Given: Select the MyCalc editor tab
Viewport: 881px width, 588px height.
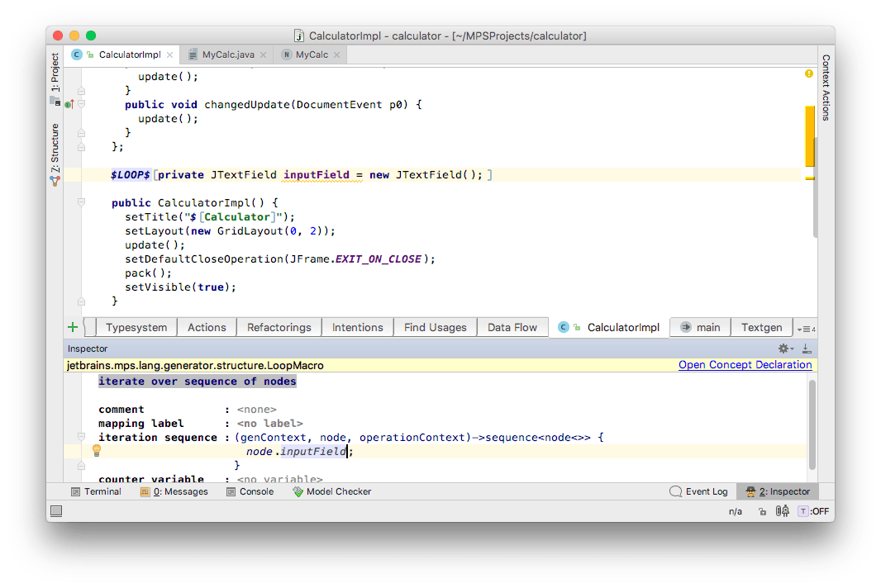Looking at the screenshot, I should [312, 55].
